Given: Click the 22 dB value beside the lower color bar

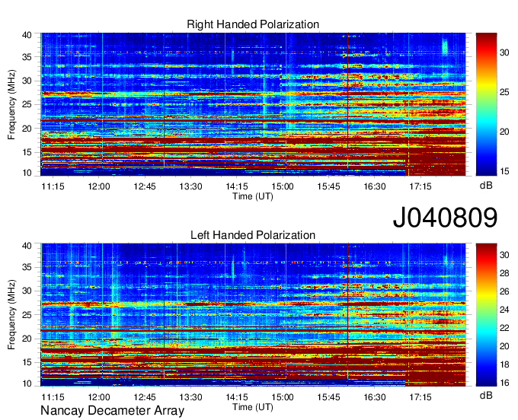Looking at the screenshot, I should (504, 328).
